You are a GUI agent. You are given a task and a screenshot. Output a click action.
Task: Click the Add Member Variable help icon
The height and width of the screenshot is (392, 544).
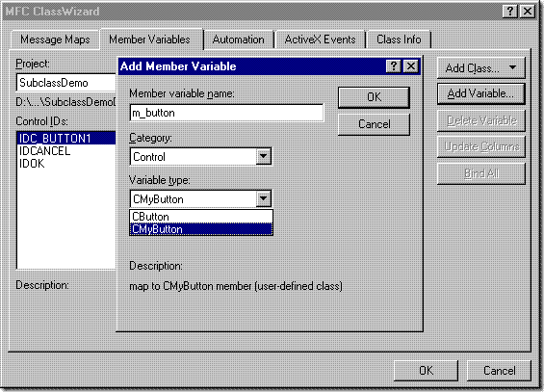(394, 65)
